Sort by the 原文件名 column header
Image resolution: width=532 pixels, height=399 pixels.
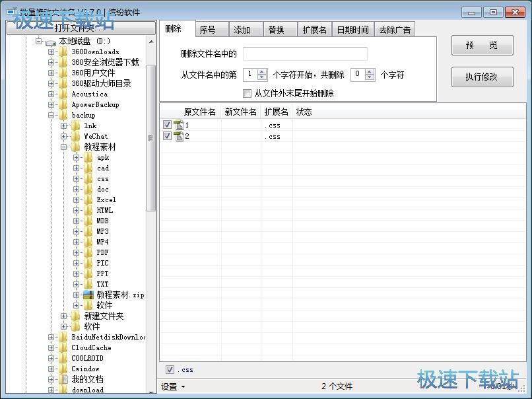coord(191,112)
